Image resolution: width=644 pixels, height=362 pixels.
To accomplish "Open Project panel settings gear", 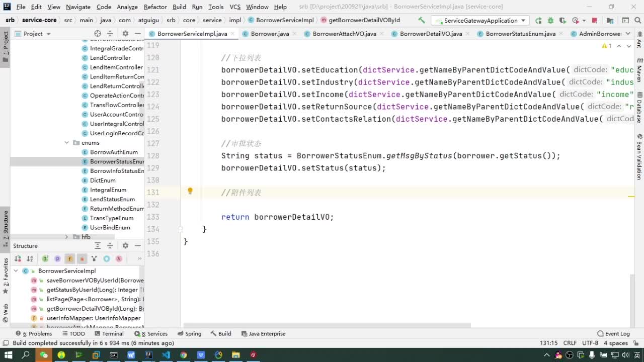I will point(125,34).
